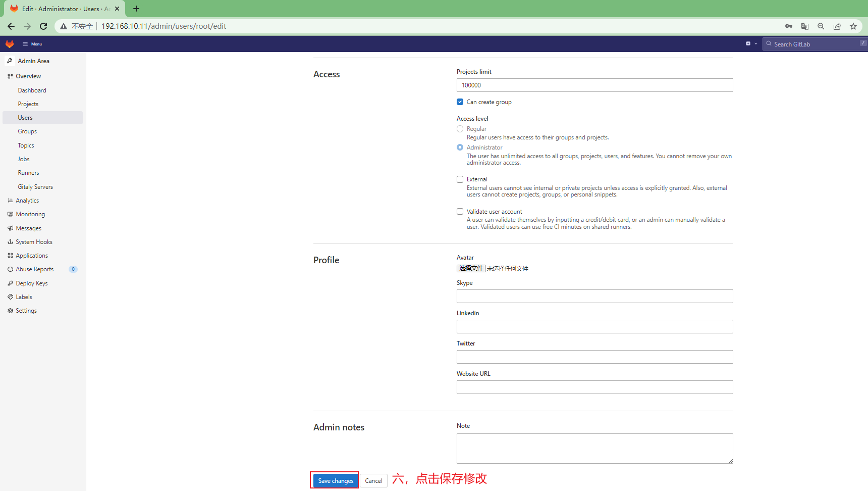This screenshot has width=868, height=491.
Task: Click the not secure warning icon
Action: point(64,26)
